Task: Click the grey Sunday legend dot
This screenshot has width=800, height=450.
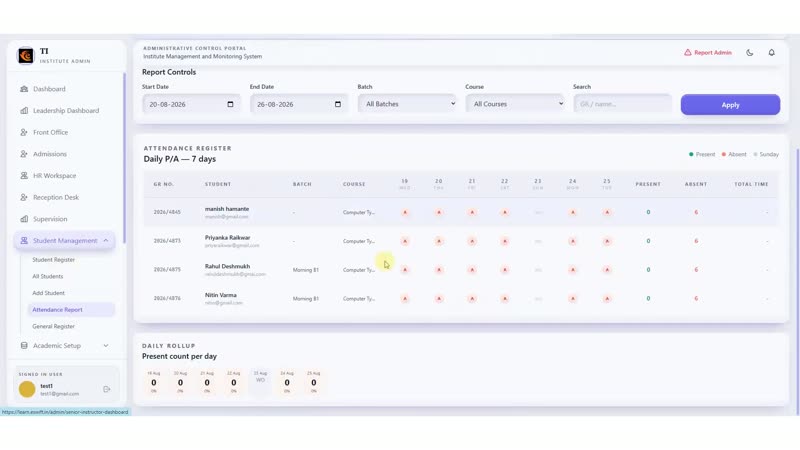Action: coord(755,154)
